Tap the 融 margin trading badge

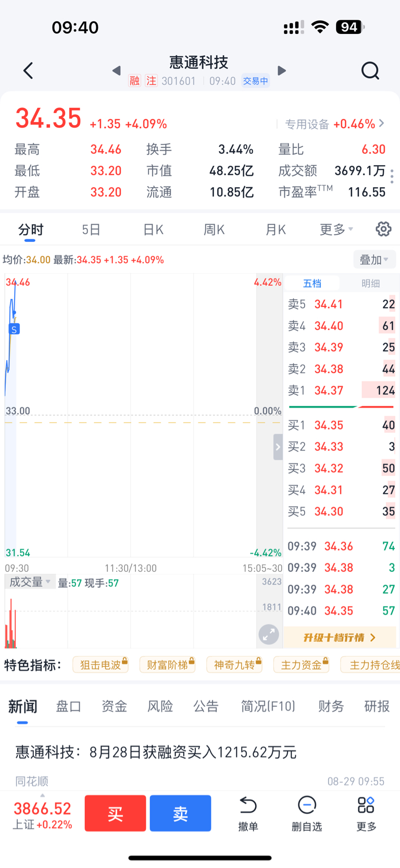click(x=135, y=81)
